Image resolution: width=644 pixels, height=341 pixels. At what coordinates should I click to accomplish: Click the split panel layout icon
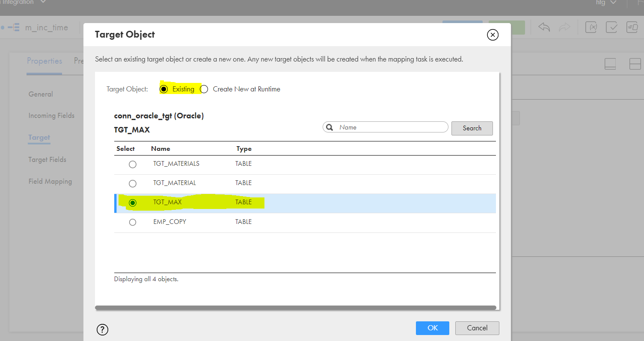point(635,64)
